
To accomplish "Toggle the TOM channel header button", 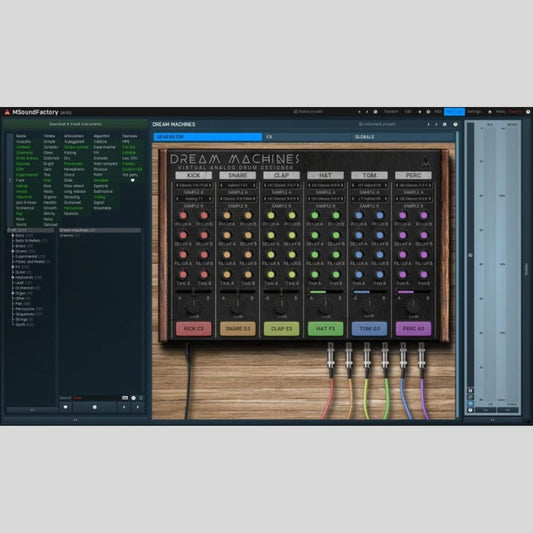I will [369, 175].
